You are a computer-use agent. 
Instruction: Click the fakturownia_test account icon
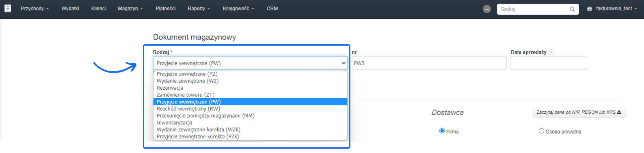click(x=590, y=9)
